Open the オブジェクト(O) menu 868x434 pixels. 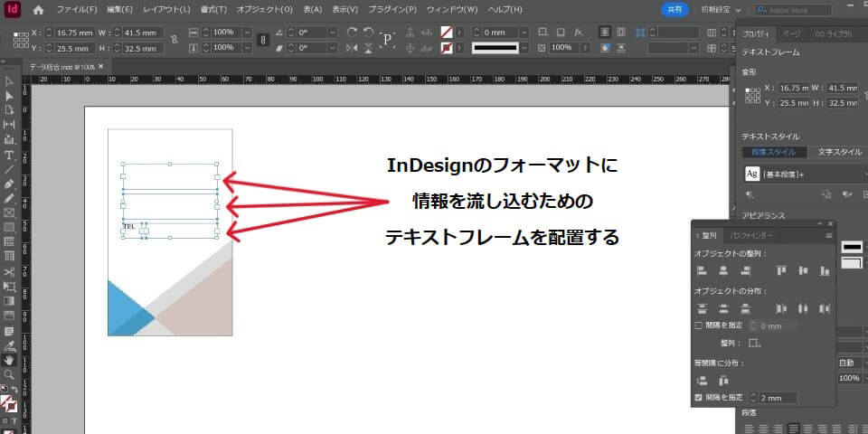[264, 10]
